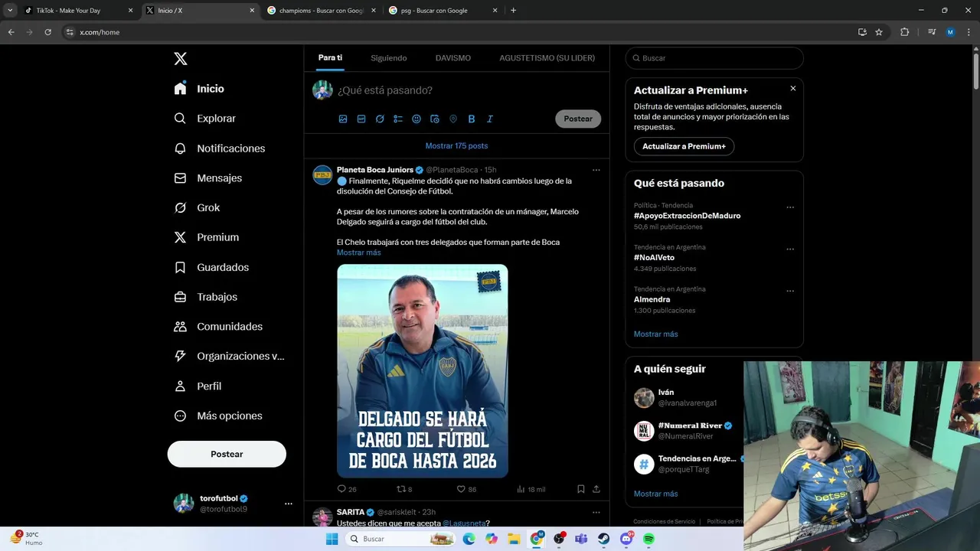Open Chrome extensions puzzle icon
980x551 pixels.
tap(905, 32)
